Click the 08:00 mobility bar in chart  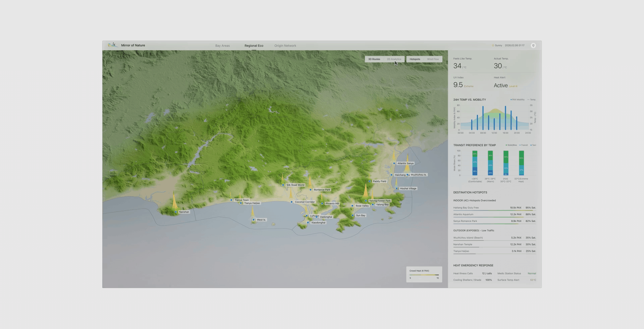(x=483, y=118)
